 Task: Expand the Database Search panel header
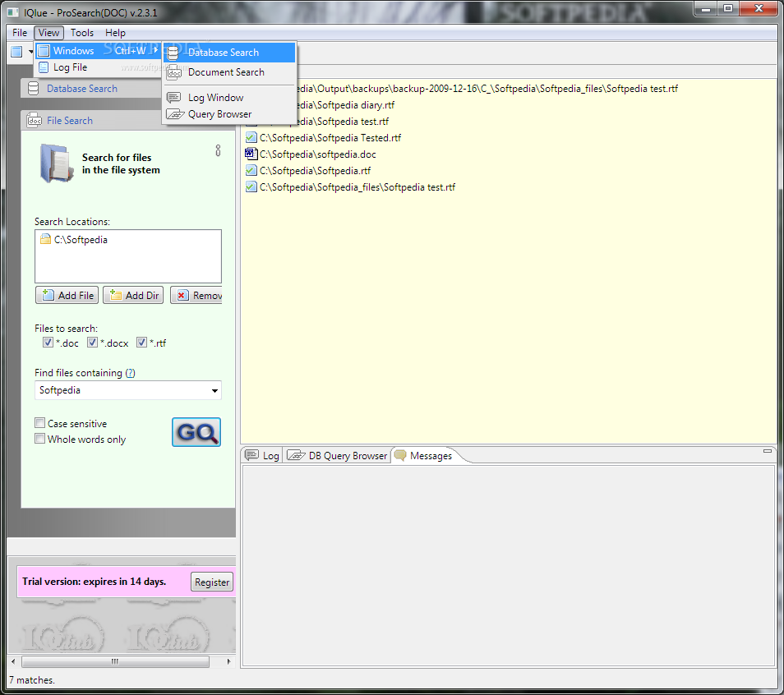point(93,89)
